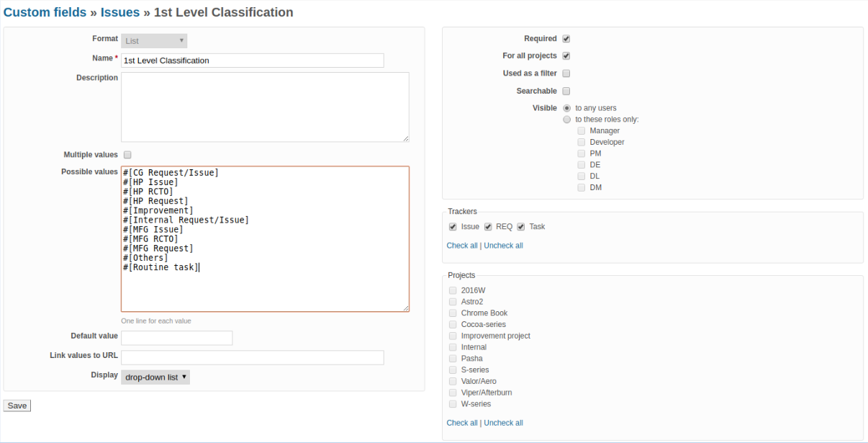
Task: Enable the Searchable option
Action: click(x=566, y=91)
